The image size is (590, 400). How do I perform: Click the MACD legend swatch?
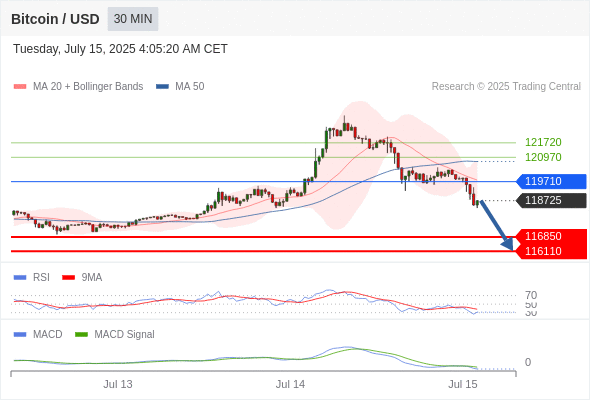20,335
